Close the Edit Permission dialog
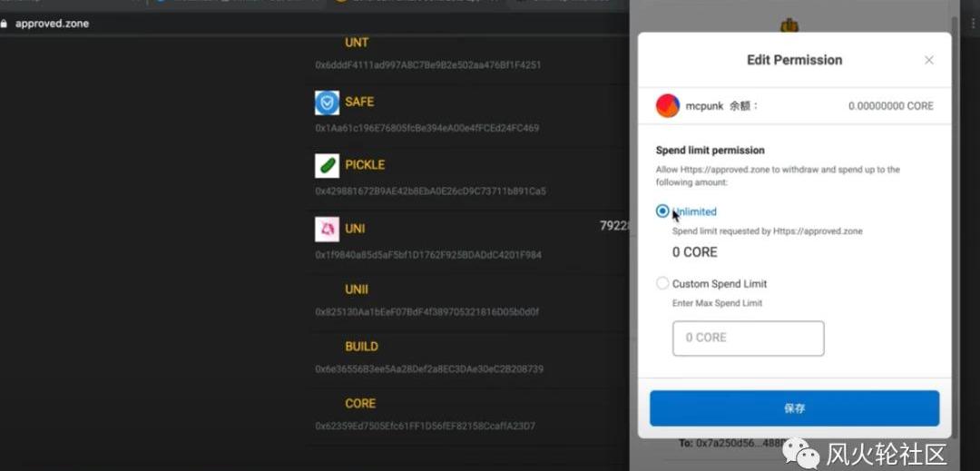The width and height of the screenshot is (980, 471). (929, 60)
